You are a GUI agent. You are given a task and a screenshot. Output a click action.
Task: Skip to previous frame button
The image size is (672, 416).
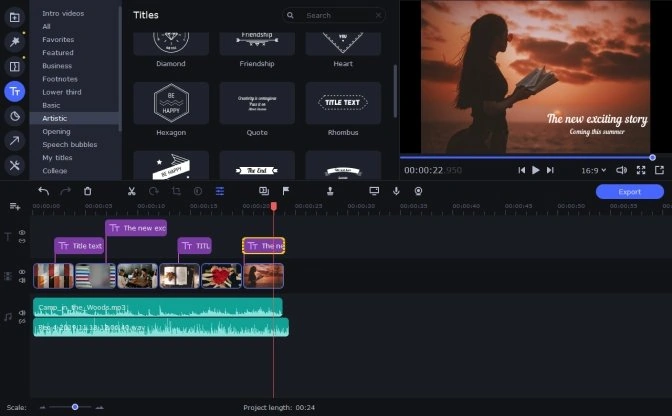[521, 170]
